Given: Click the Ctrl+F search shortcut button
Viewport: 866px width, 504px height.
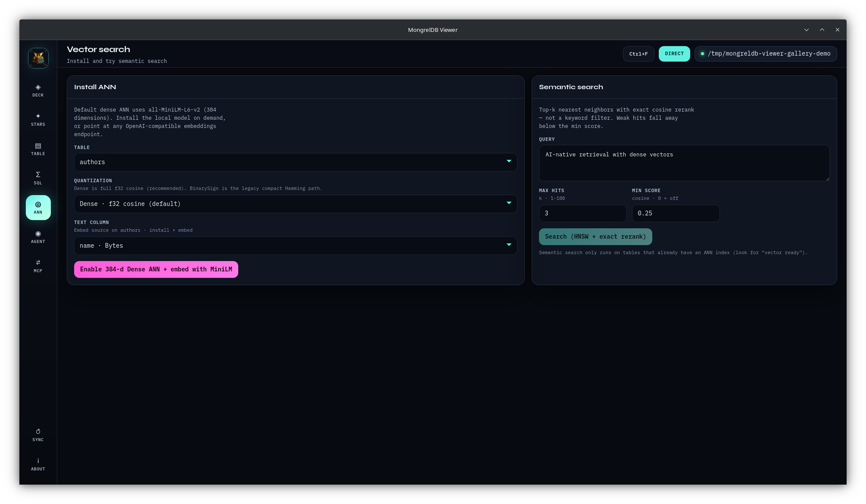Looking at the screenshot, I should [639, 54].
